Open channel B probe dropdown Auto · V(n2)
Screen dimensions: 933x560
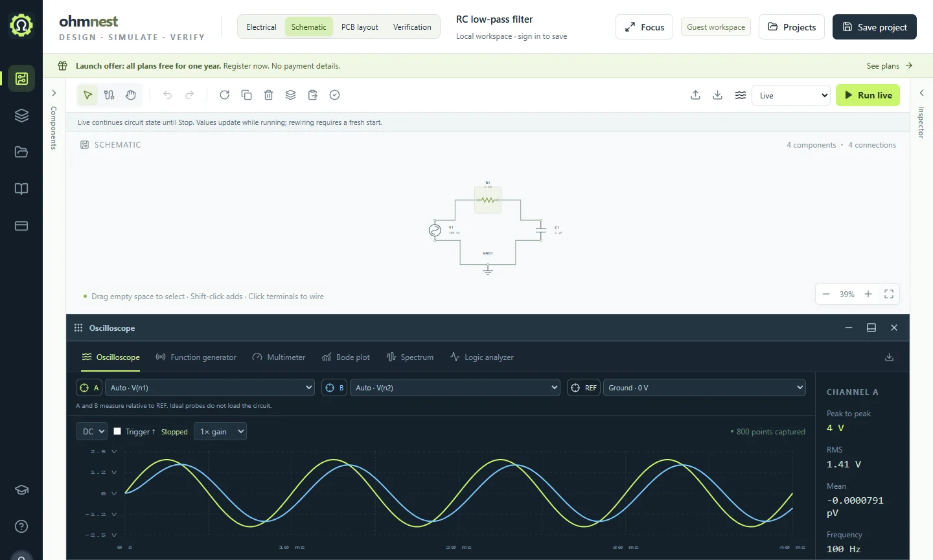pos(455,388)
